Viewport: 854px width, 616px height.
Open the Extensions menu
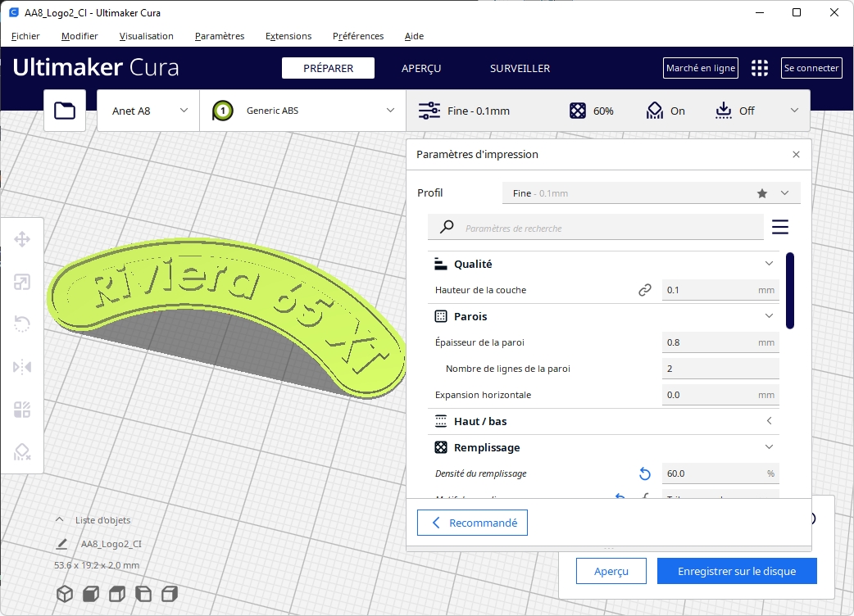288,36
